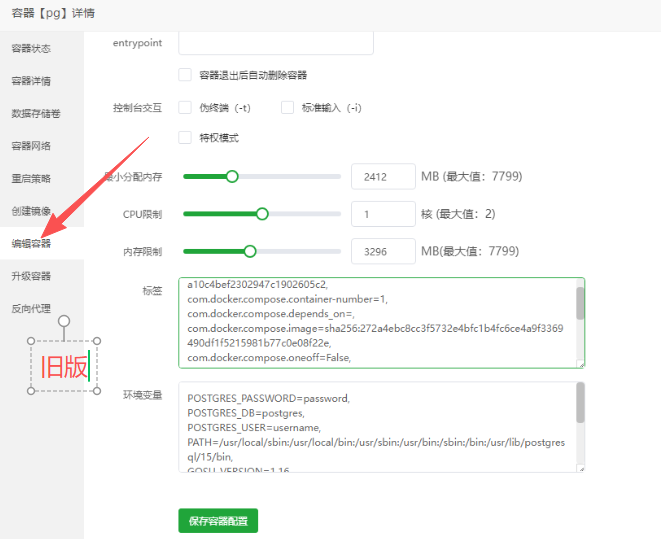661x539 pixels.
Task: Click the entrypoint input field
Action: pyautogui.click(x=276, y=43)
